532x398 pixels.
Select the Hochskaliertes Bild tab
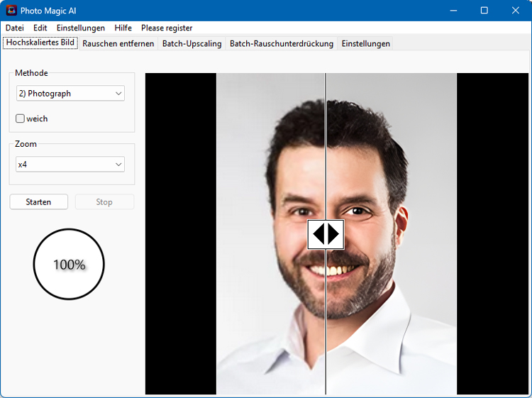[40, 43]
